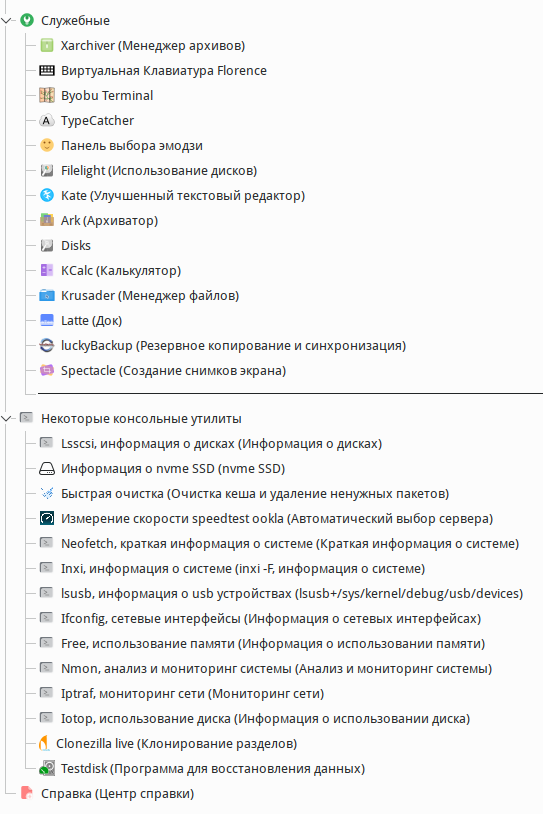Open Информация о nvme SSD
The width and height of the screenshot is (543, 814).
point(173,469)
